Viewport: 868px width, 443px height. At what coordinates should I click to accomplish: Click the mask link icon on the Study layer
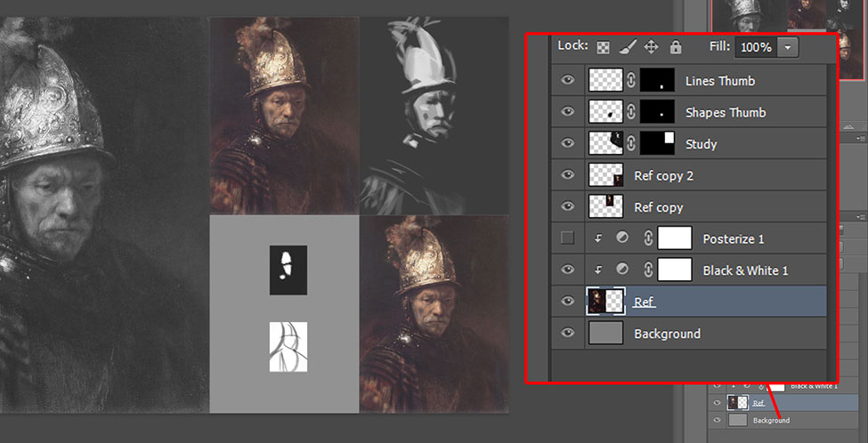pyautogui.click(x=631, y=144)
